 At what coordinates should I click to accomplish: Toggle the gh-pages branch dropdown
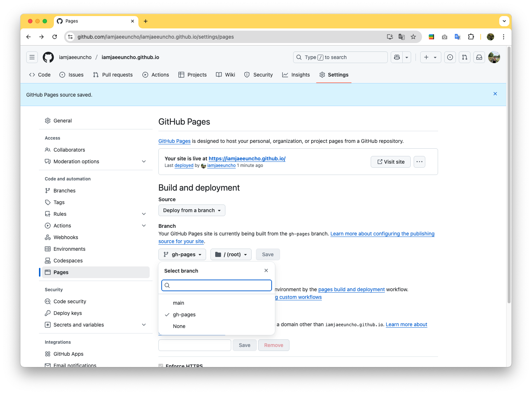tap(182, 254)
